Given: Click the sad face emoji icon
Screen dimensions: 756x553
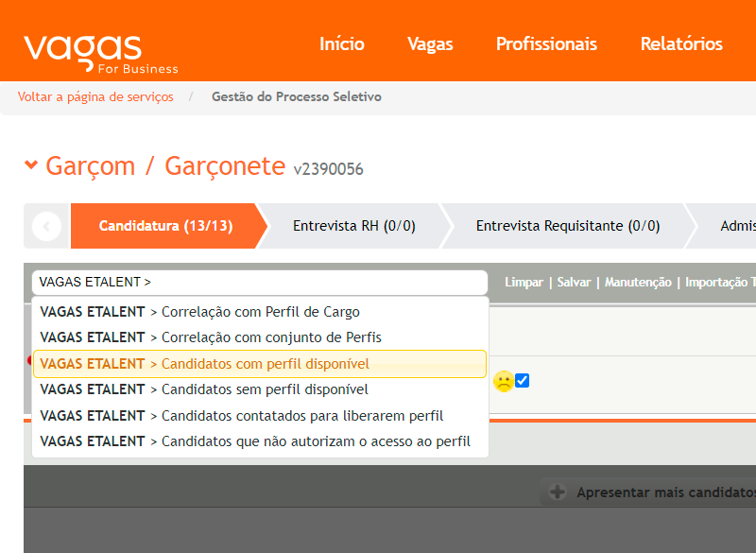Looking at the screenshot, I should [x=504, y=381].
